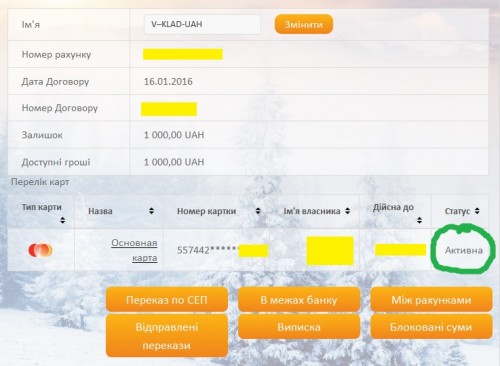500x366 pixels.
Task: Show the Виписка statement
Action: pos(299,327)
